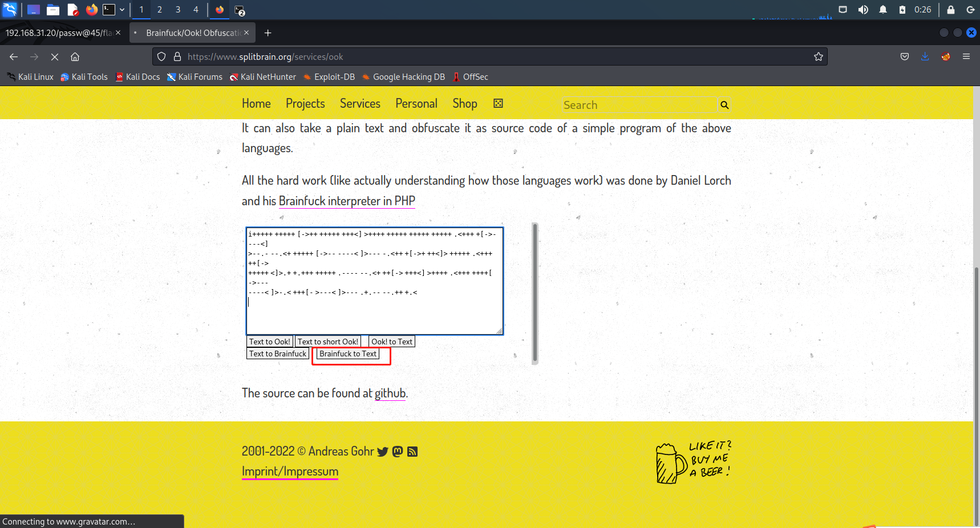This screenshot has width=980, height=528.
Task: Open the Twitter icon in the footer
Action: (383, 452)
